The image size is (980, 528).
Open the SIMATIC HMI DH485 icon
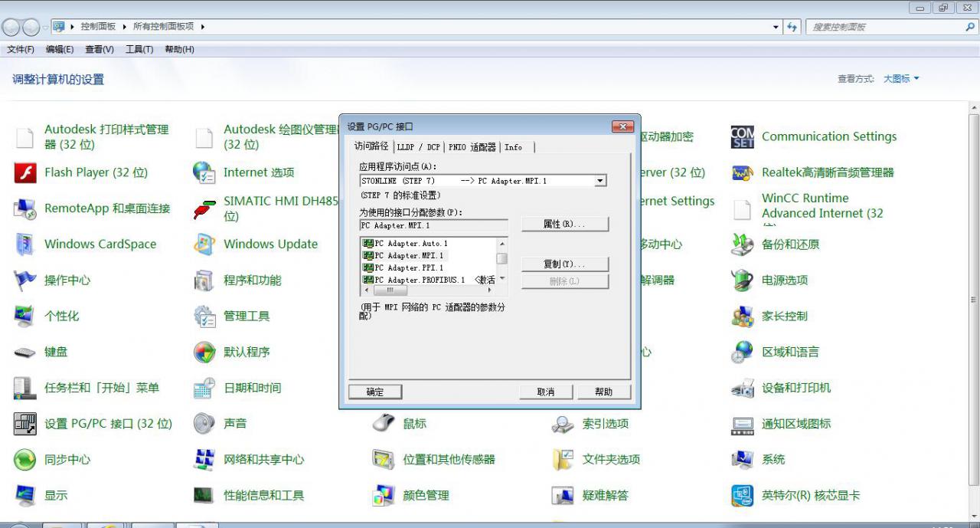tap(204, 208)
